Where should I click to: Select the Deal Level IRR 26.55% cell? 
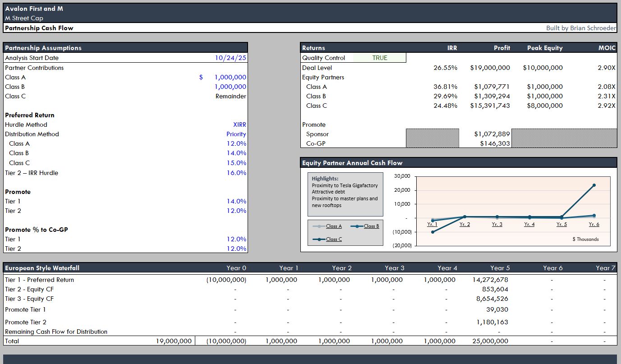point(446,68)
